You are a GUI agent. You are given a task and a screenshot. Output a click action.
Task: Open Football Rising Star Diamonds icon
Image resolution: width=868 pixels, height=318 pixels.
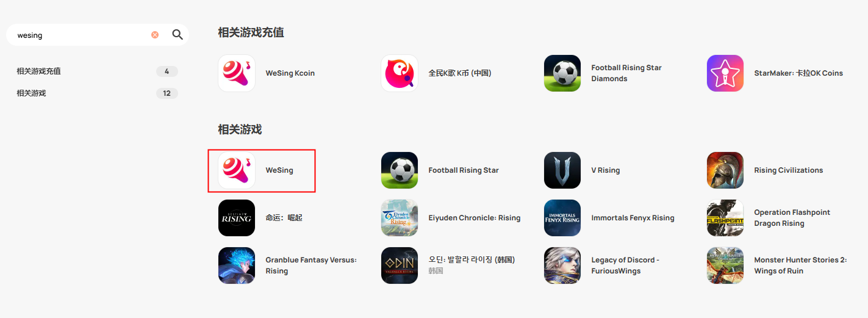coord(562,73)
